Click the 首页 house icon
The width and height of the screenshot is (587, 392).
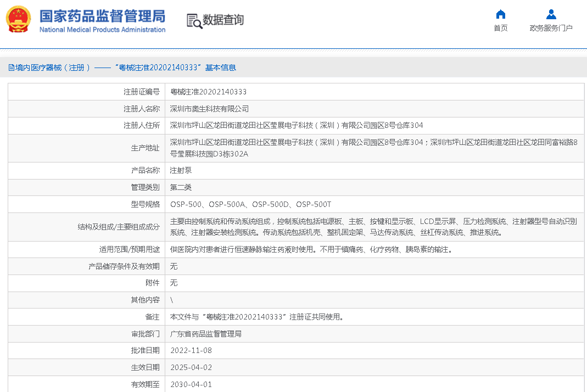(x=500, y=15)
